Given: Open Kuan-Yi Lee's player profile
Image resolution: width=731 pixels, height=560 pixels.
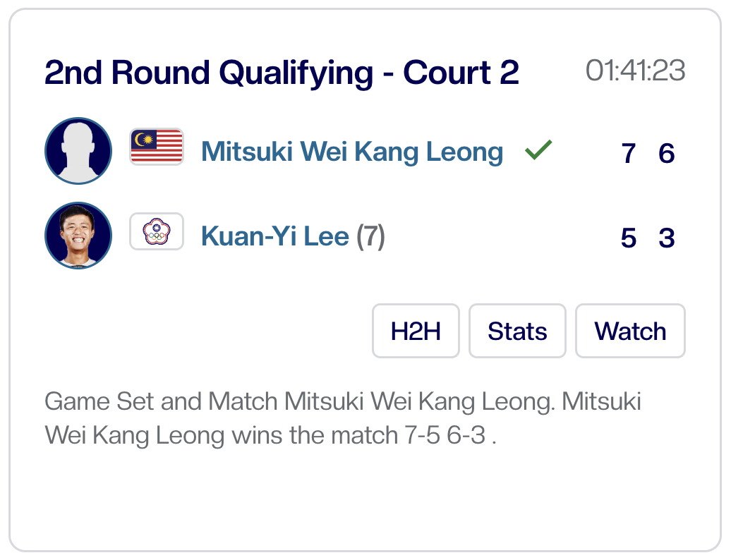Looking at the screenshot, I should coord(275,237).
